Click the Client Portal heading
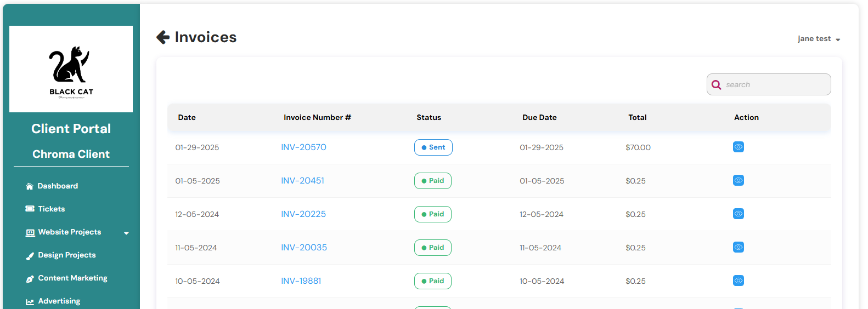This screenshot has height=309, width=868. [x=71, y=129]
